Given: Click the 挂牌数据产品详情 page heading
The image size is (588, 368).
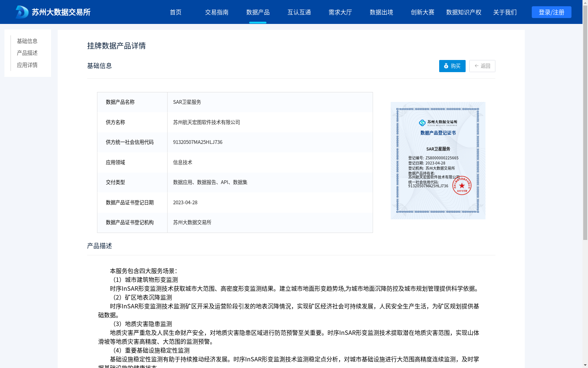Looking at the screenshot, I should point(116,46).
